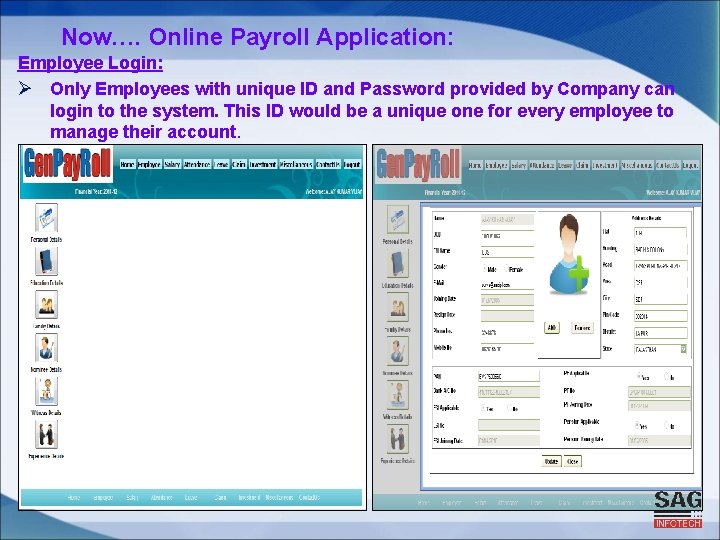Click the PinCode input field
Screen dimensions: 720x540
[x=660, y=316]
